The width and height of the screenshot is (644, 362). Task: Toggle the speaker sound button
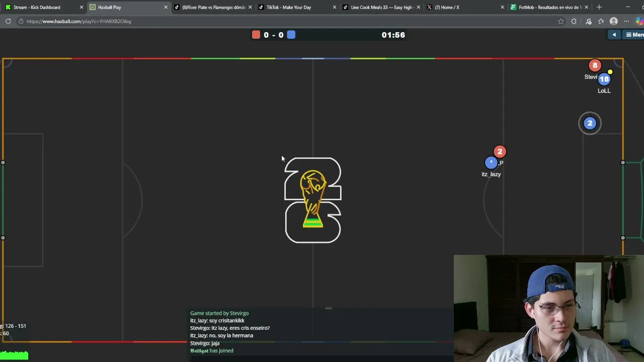[614, 35]
